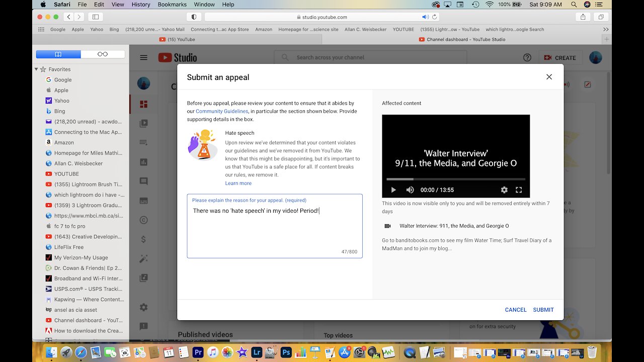
Task: Open Comments icon in Studio sidebar
Action: [144, 181]
